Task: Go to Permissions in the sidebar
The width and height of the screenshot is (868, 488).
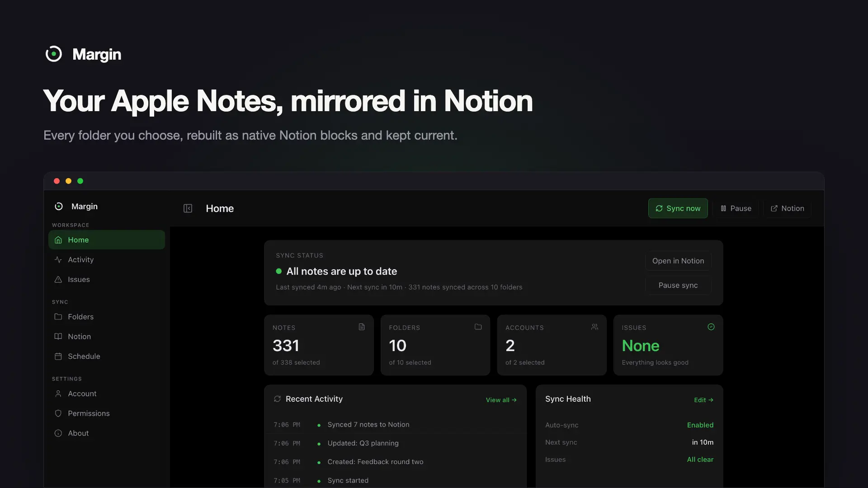Action: pos(107,413)
